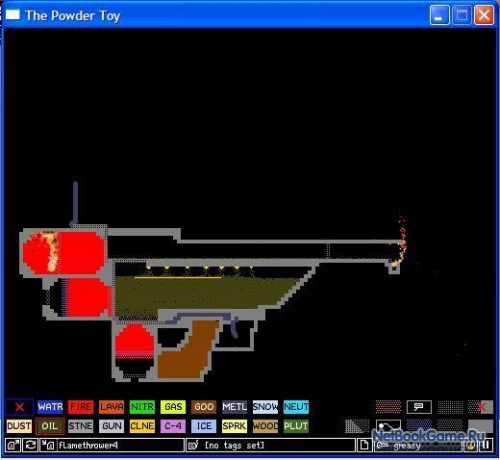This screenshot has height=460, width=500.
Task: Reload the current simulation
Action: click(x=30, y=445)
